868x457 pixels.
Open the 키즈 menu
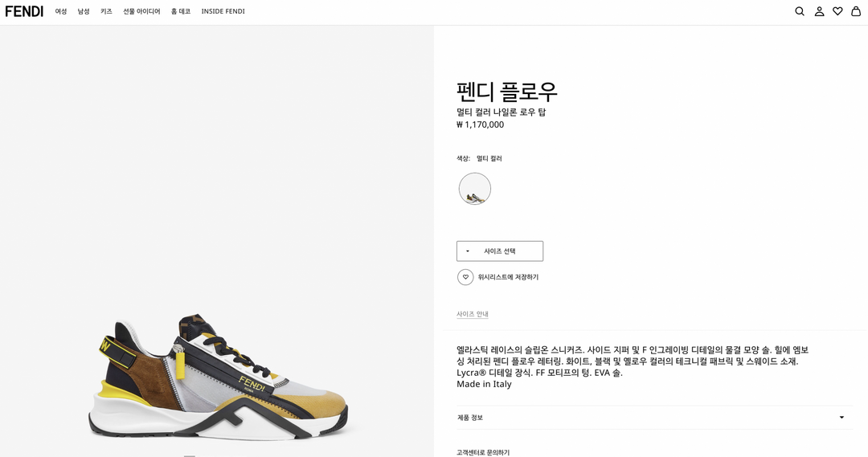[x=106, y=11]
